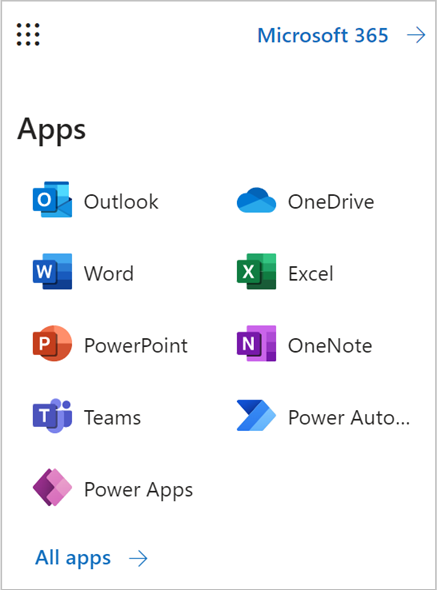Open the Microsoft 365 link
Screen dimensions: 437x590
tap(323, 35)
